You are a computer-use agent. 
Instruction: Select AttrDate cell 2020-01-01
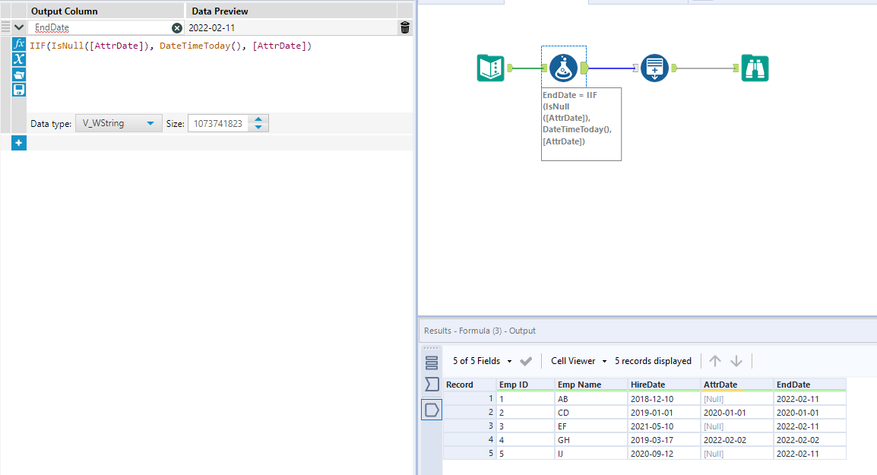click(737, 413)
